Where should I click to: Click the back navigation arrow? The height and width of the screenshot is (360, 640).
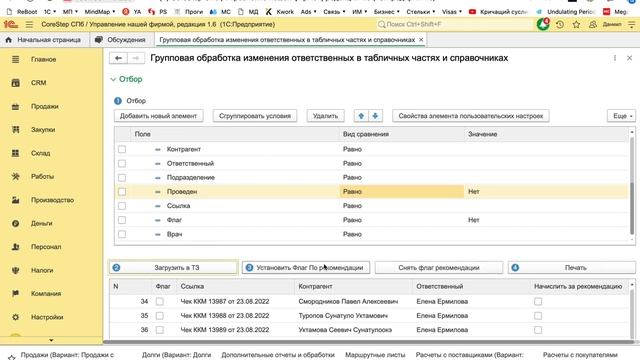[x=118, y=58]
